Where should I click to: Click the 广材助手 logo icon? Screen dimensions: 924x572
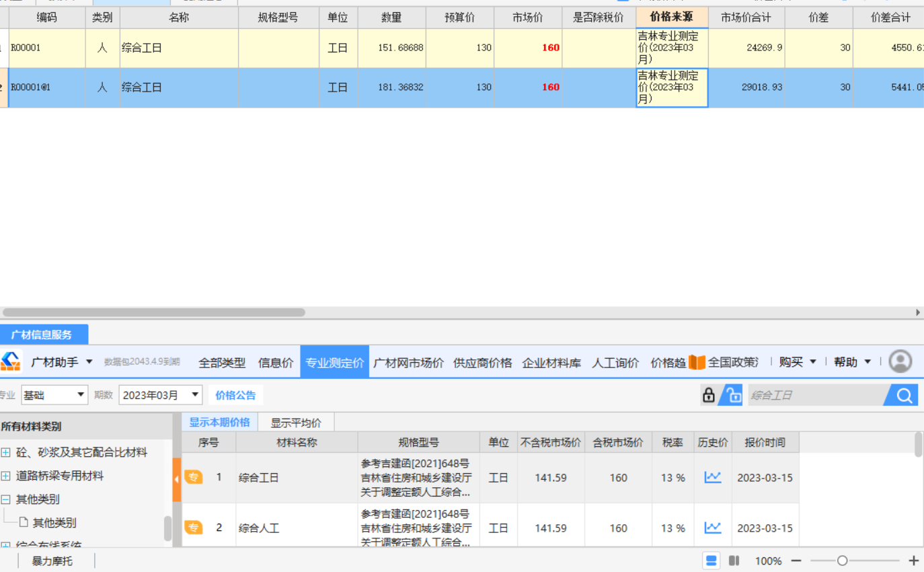10,362
